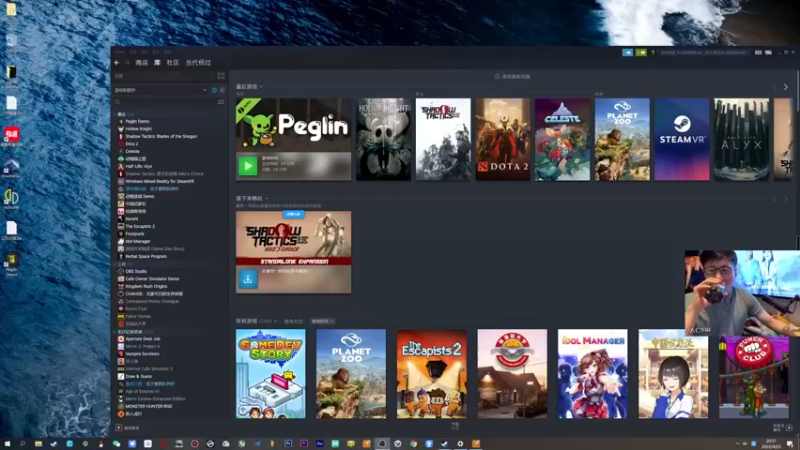Click the add-shelf plus icon at the top
The width and height of the screenshot is (800, 450).
pyautogui.click(x=497, y=77)
